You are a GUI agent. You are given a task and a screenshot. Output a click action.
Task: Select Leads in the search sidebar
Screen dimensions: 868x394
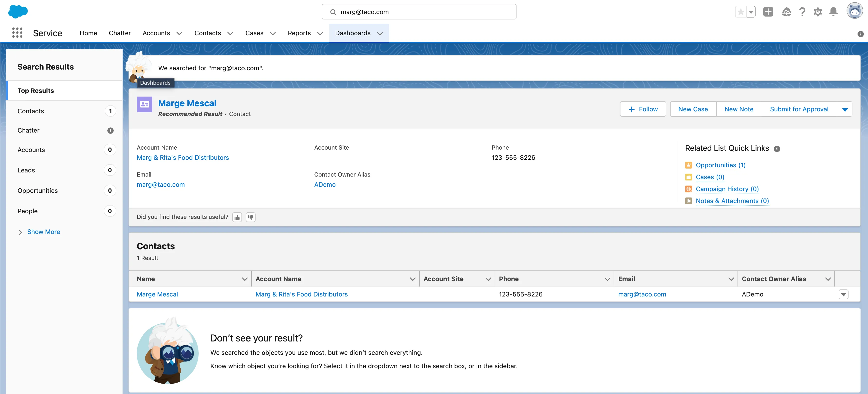[x=64, y=170]
